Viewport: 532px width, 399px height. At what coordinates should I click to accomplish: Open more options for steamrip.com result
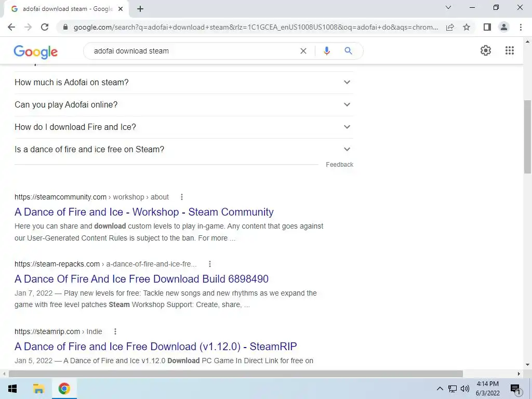115,331
